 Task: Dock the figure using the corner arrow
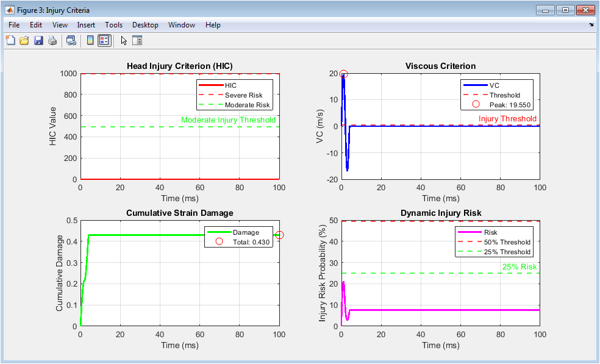pos(591,26)
